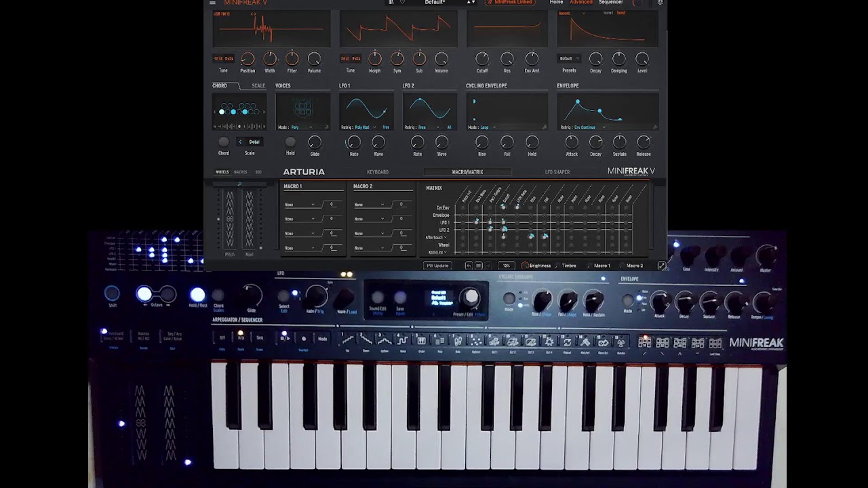Image resolution: width=868 pixels, height=488 pixels.
Task: Open the preset library browser icon
Action: 391,3
